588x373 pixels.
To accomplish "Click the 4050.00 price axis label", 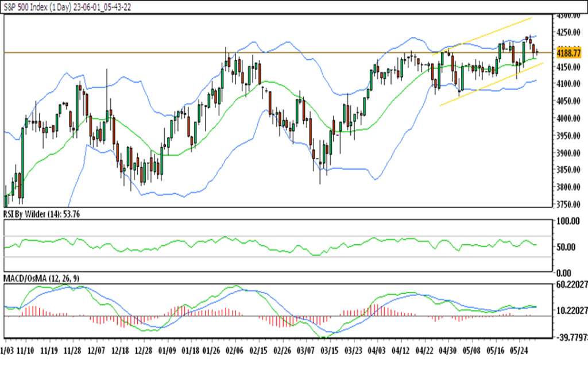I will pyautogui.click(x=568, y=101).
